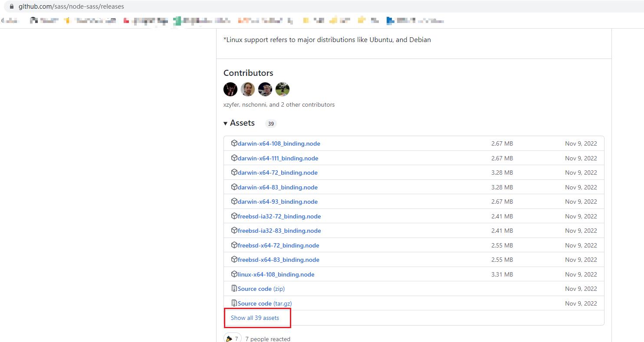Click package icon beside darwin-x64-111_binding.node
644x342 pixels.
234,158
